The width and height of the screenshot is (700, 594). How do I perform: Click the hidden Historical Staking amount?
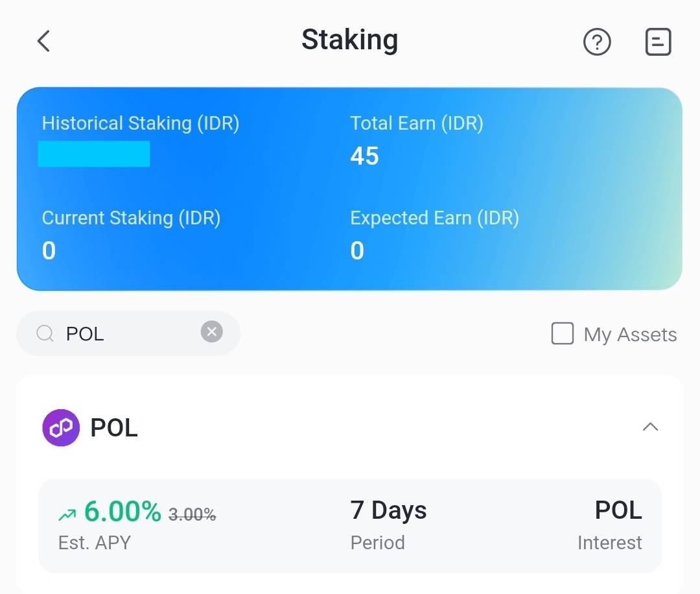[94, 154]
